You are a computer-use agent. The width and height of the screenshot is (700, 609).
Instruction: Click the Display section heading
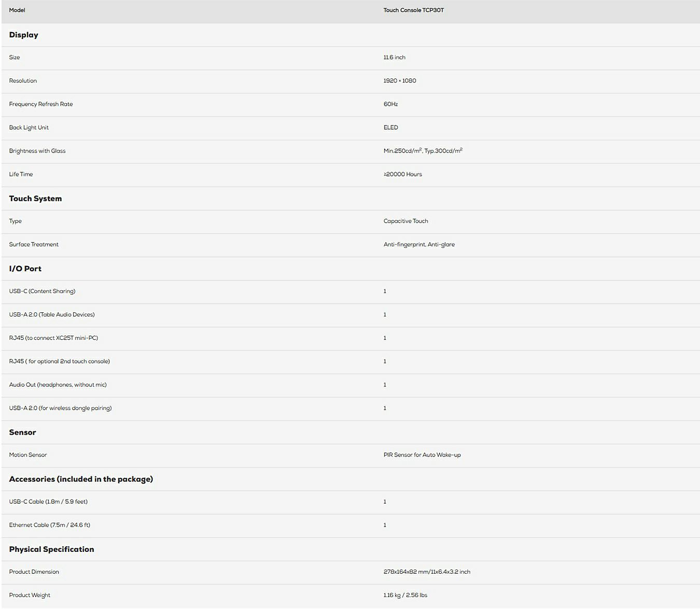tap(23, 35)
